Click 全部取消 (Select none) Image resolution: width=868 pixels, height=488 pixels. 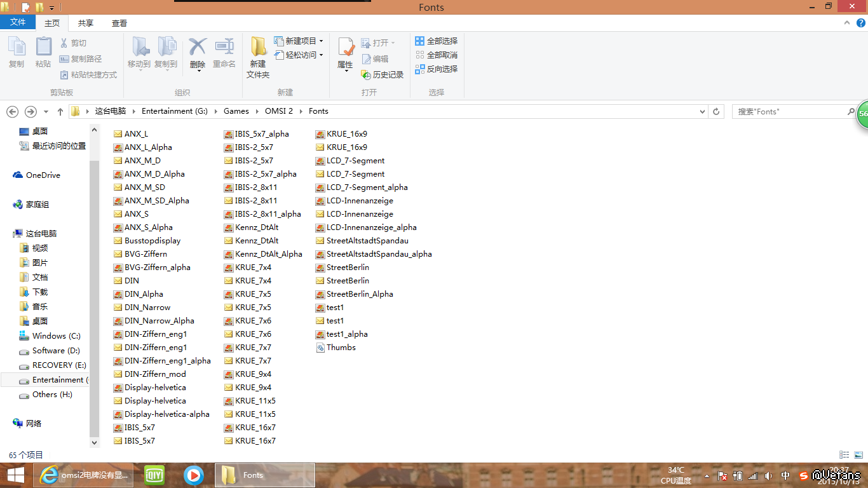pos(437,55)
